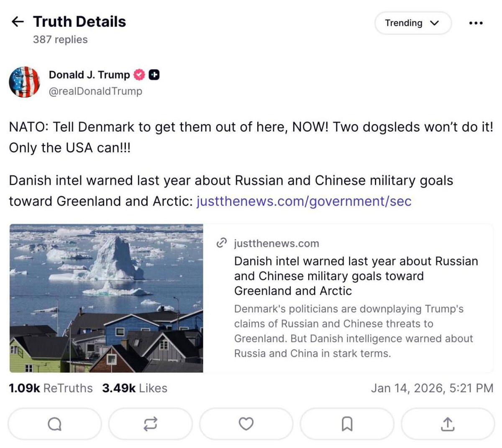Expand the chevron next to Trending

pyautogui.click(x=435, y=23)
